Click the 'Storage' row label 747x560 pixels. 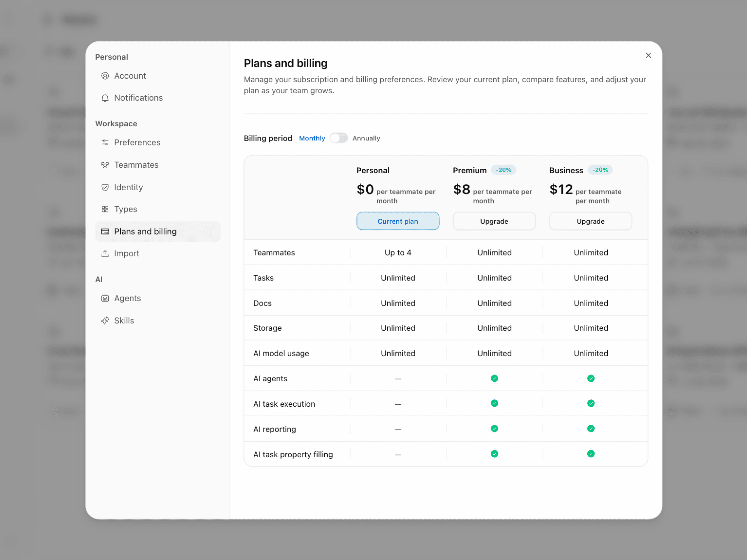click(267, 328)
